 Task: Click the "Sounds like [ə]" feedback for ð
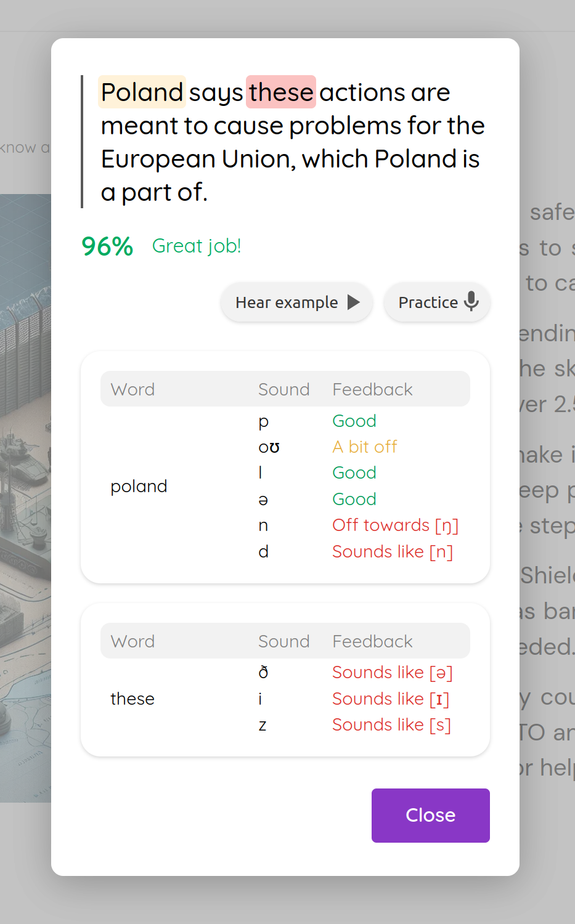pyautogui.click(x=392, y=672)
